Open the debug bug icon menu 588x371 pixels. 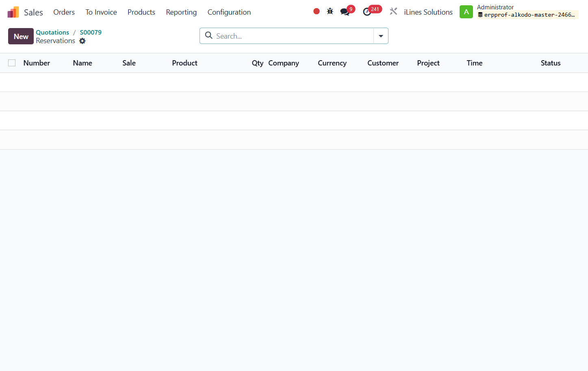point(330,11)
